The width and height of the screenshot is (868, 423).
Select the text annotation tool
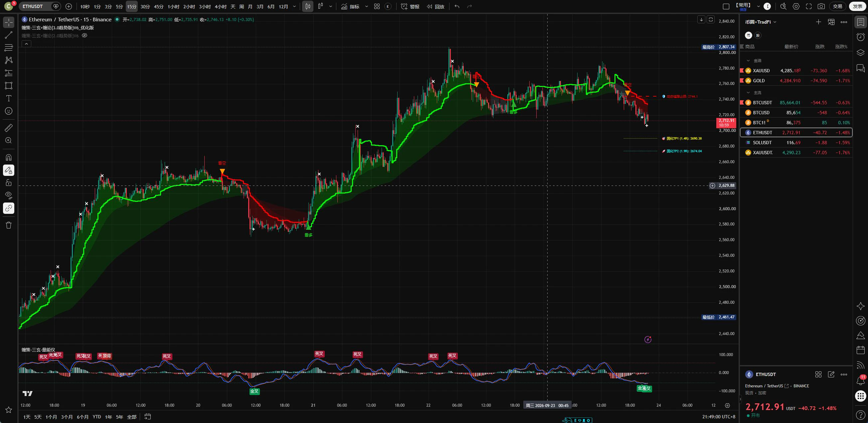click(9, 98)
